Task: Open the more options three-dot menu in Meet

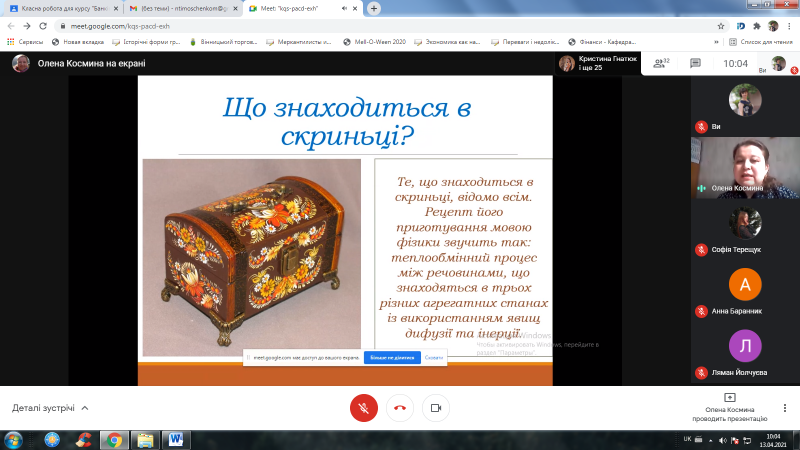Action: (x=785, y=408)
